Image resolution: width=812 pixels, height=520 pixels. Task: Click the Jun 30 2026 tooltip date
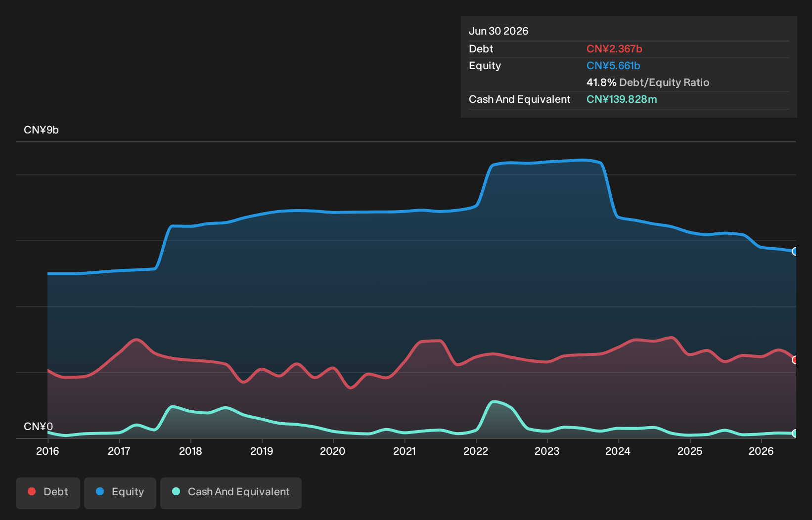click(x=498, y=31)
